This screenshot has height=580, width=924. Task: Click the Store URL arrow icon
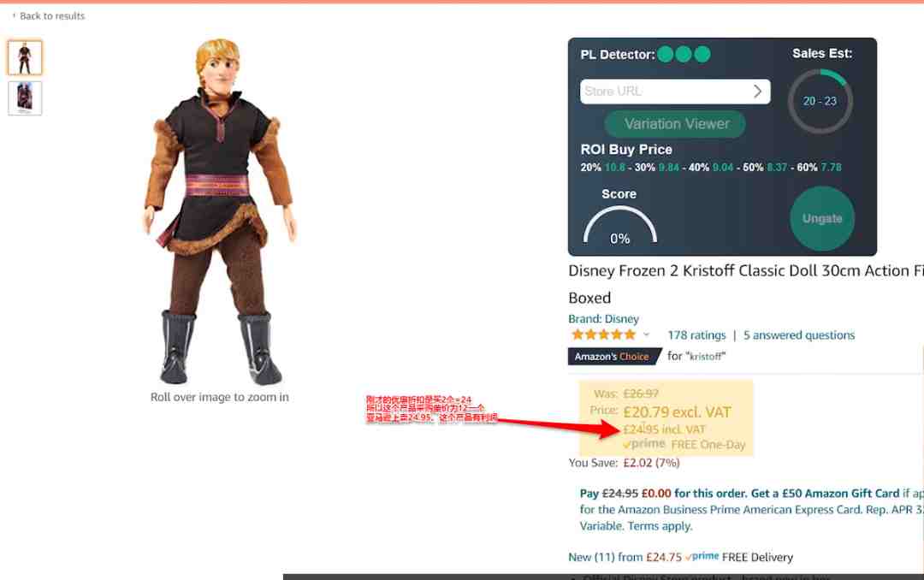(758, 92)
